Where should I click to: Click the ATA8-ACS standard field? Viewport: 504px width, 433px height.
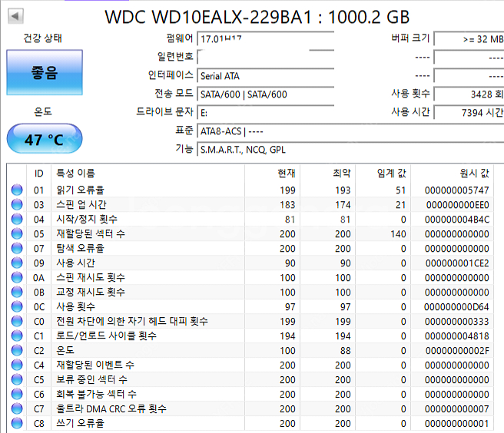[350, 131]
